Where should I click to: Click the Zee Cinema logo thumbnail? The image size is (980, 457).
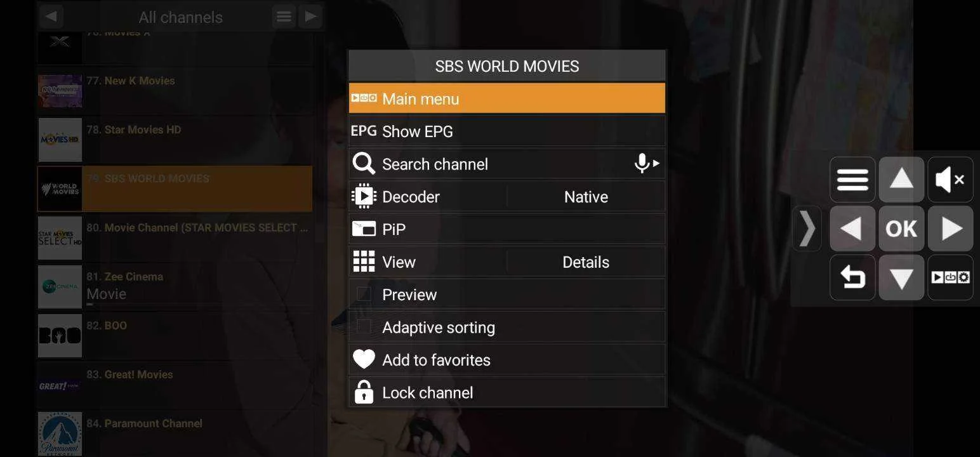point(60,286)
